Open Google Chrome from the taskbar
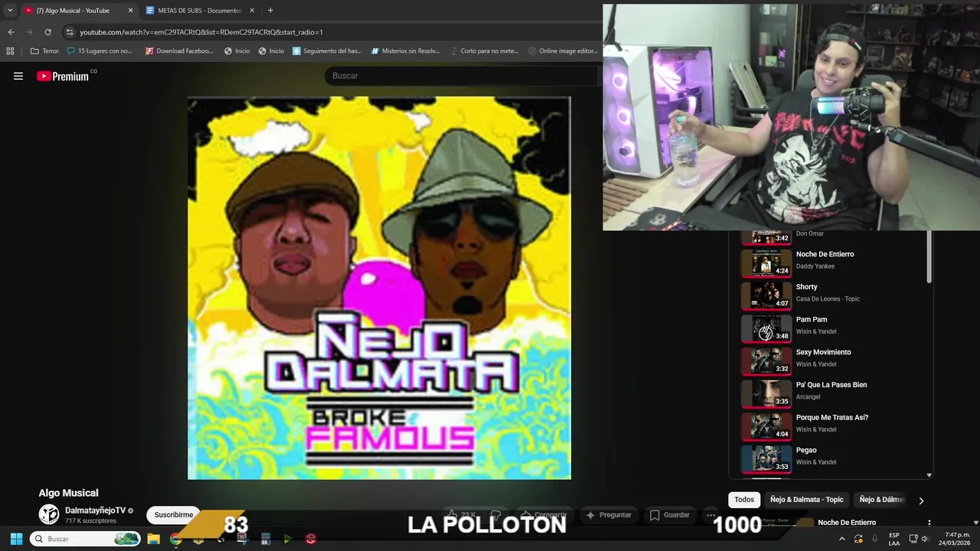This screenshot has height=551, width=980. [x=176, y=539]
